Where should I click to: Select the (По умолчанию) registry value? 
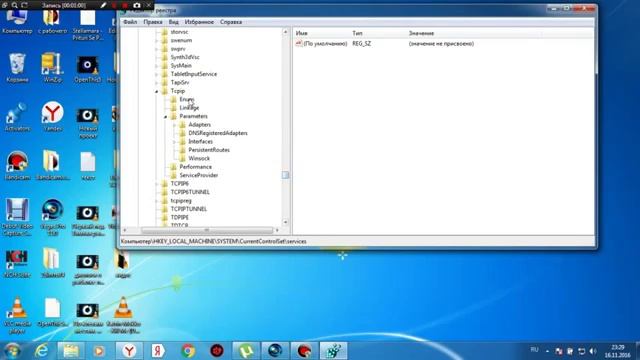tap(321, 44)
